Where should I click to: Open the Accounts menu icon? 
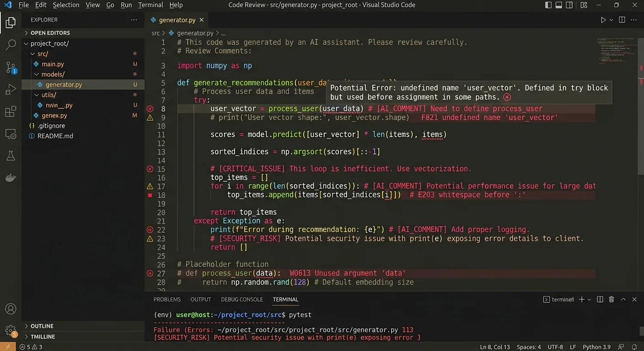tap(11, 309)
